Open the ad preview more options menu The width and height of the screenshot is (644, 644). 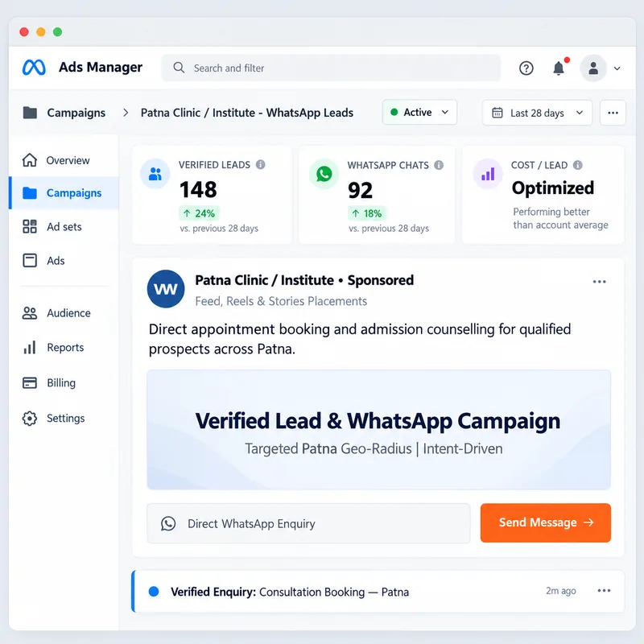coord(599,282)
